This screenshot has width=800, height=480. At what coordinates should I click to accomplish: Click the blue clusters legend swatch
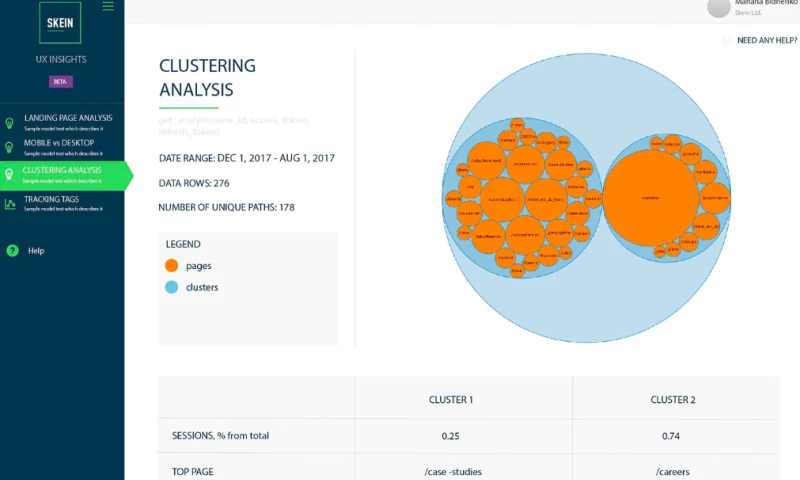click(x=171, y=287)
